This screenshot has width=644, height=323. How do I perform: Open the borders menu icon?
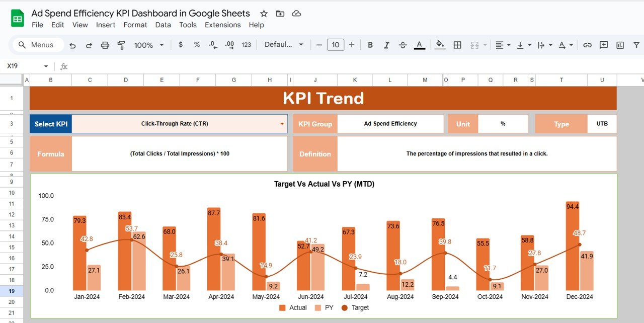[457, 45]
